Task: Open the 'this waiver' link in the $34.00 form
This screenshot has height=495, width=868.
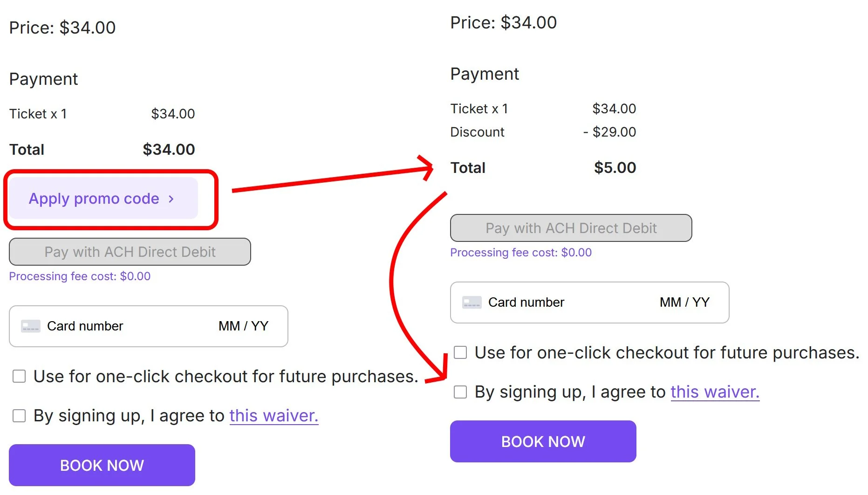Action: (273, 416)
